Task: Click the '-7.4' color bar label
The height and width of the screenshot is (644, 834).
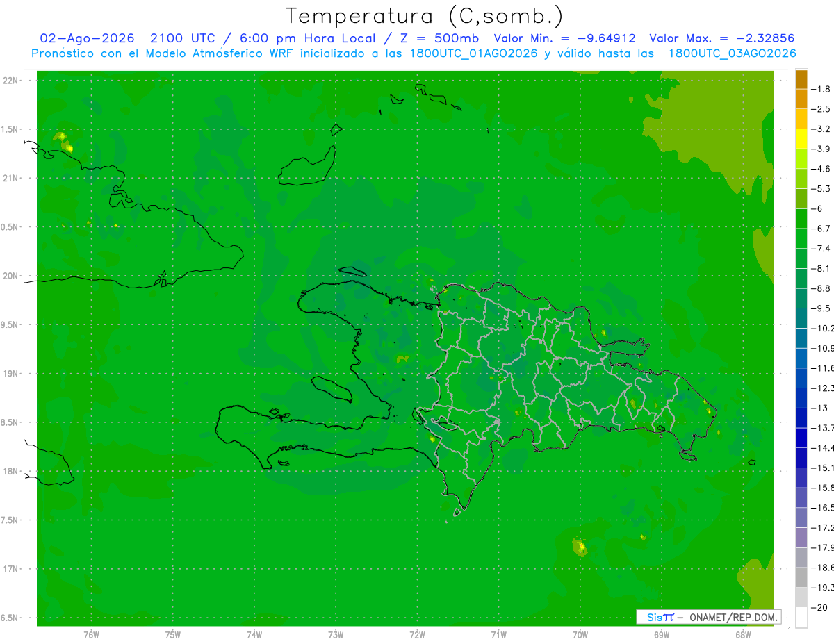Action: pos(822,249)
